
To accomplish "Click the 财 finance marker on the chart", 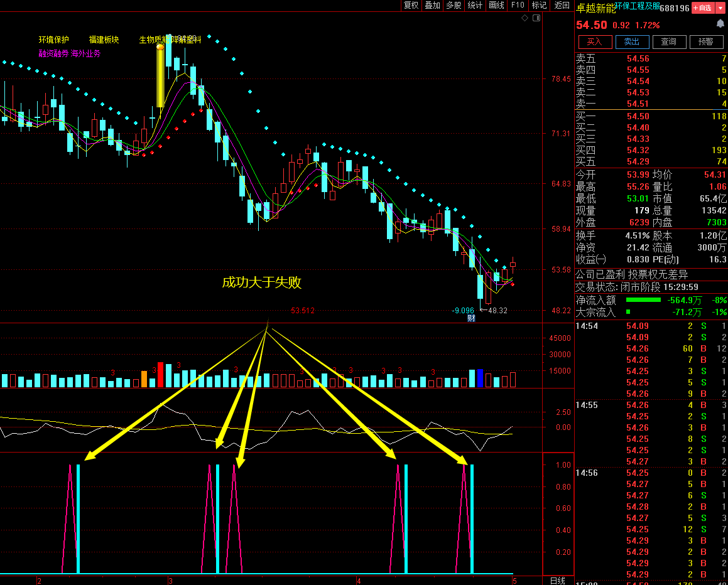I will (471, 318).
